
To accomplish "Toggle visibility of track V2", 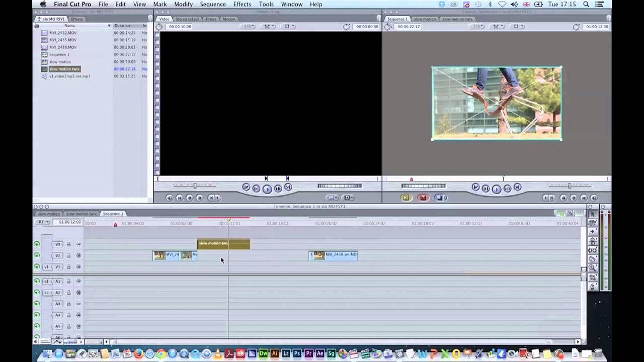I will (x=37, y=256).
